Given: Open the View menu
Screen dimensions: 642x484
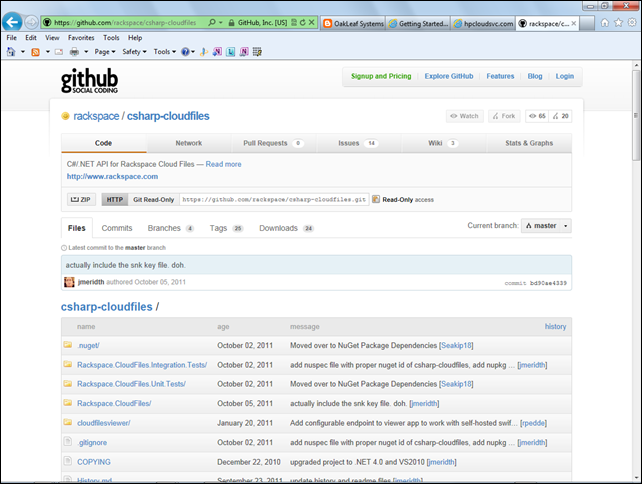Looking at the screenshot, I should [52, 38].
